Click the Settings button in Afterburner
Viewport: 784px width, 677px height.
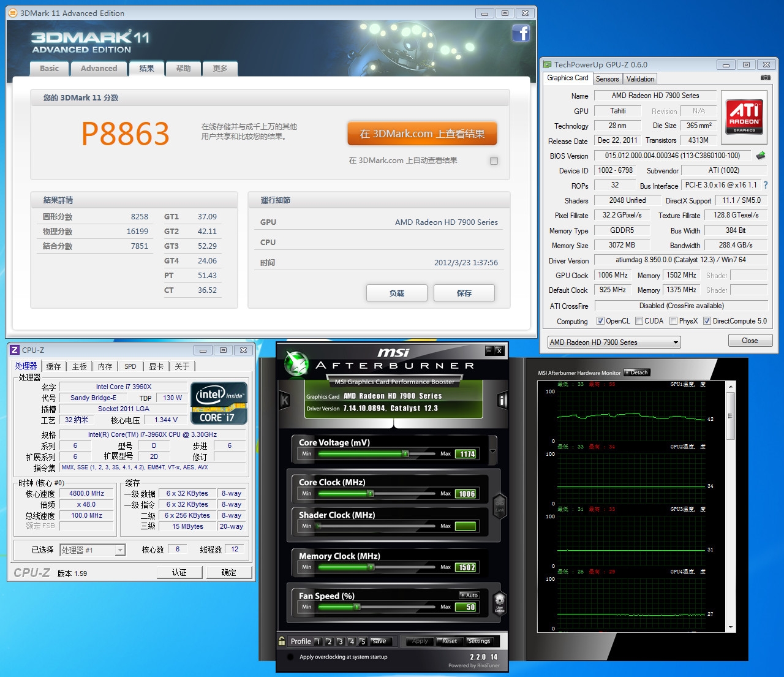tap(478, 641)
